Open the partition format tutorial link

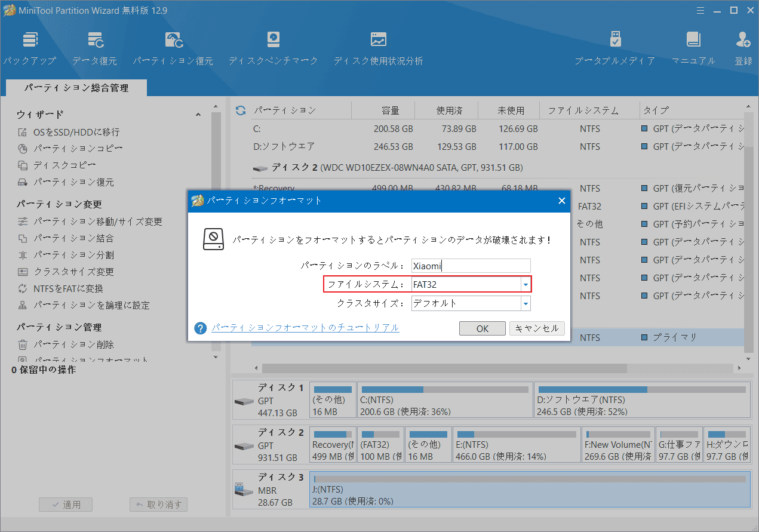[x=305, y=328]
